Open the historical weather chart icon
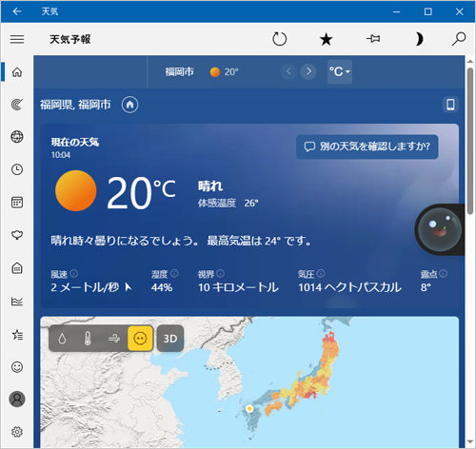 17,302
